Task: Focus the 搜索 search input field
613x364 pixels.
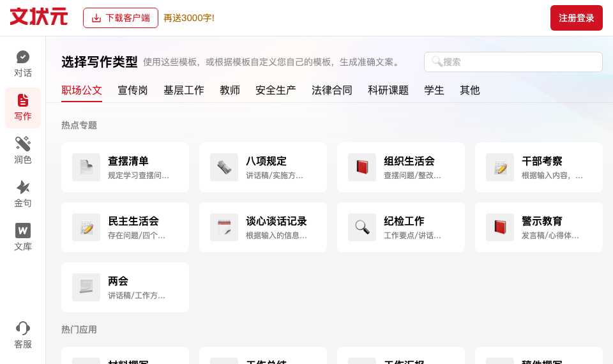Action: [513, 62]
